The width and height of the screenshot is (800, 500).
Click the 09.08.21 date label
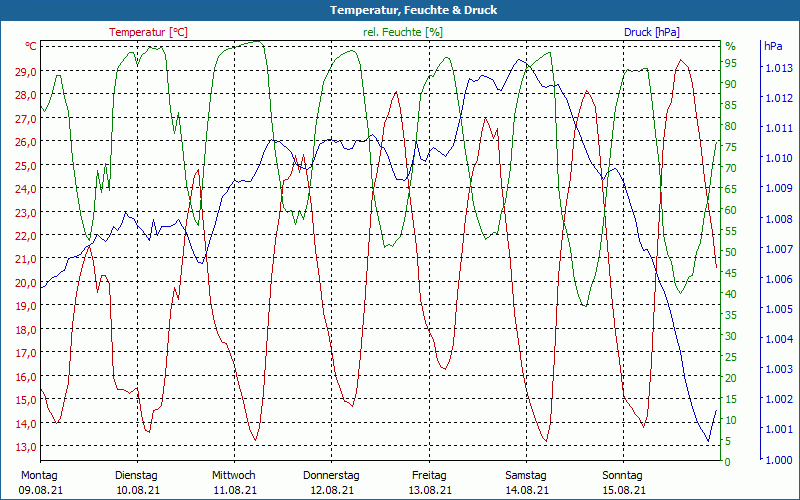(x=41, y=490)
